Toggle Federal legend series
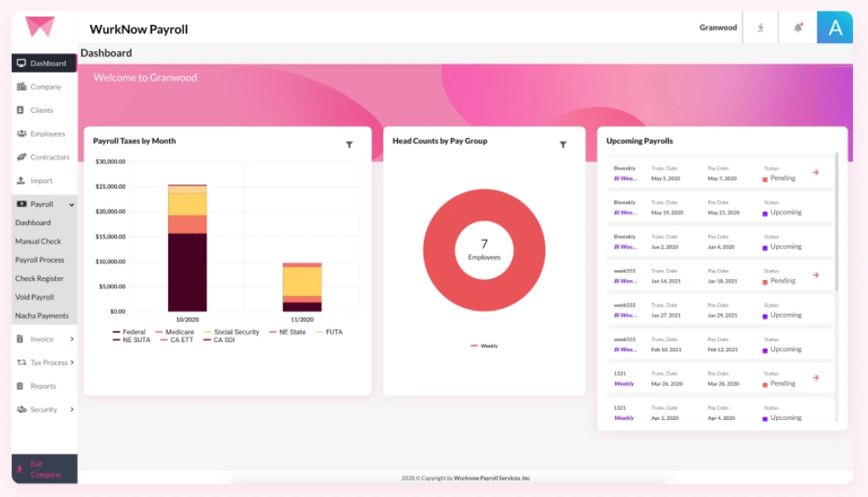This screenshot has width=868, height=497. (129, 332)
